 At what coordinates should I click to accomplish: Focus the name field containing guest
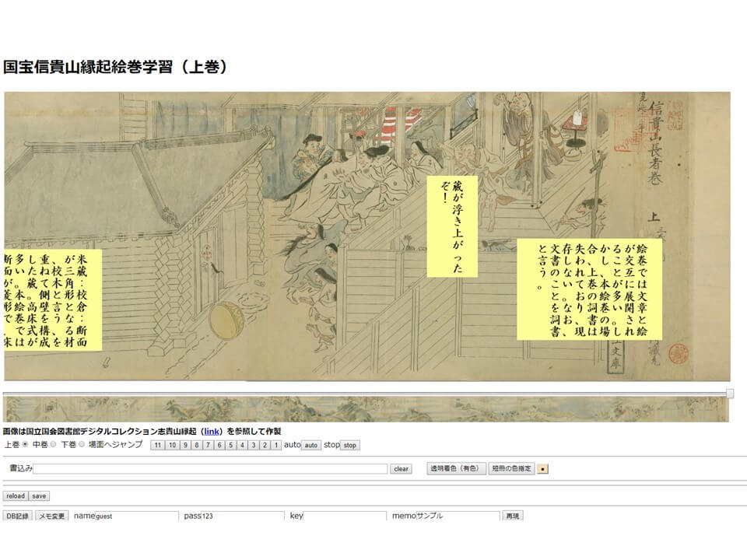coord(137,516)
